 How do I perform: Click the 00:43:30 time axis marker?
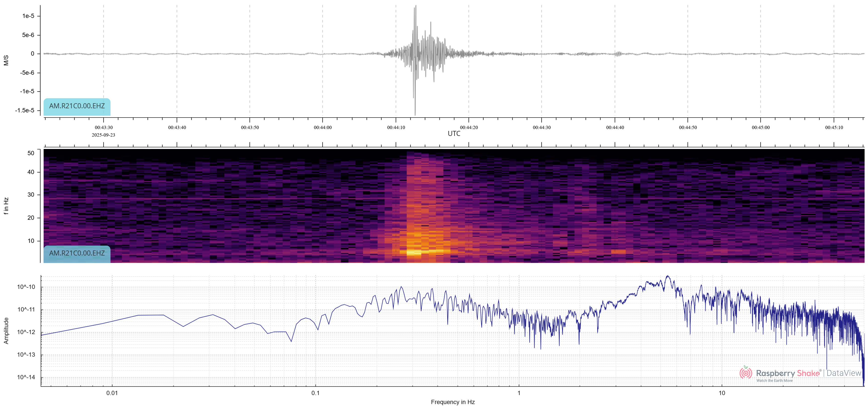[103, 127]
